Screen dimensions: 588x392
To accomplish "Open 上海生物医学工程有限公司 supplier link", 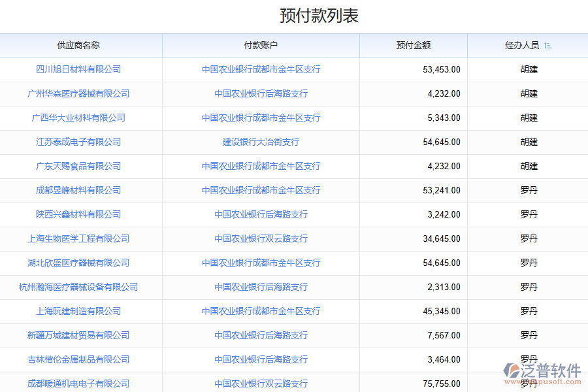I will pyautogui.click(x=78, y=238).
